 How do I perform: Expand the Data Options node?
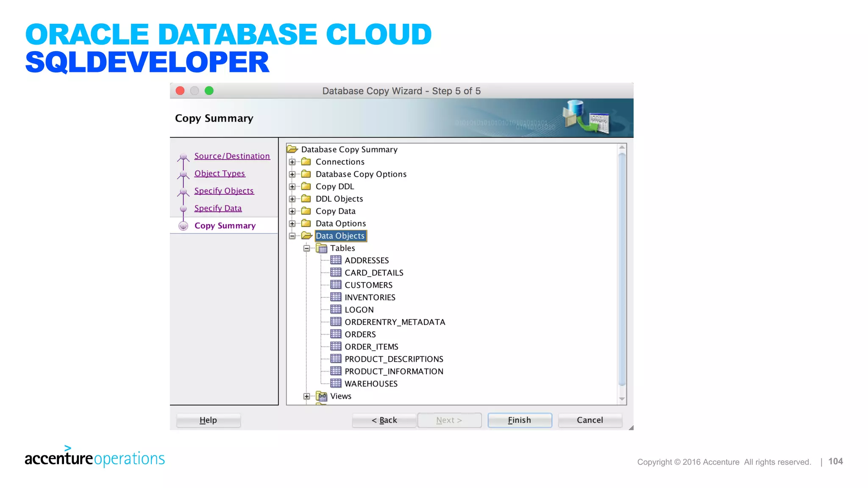[292, 223]
